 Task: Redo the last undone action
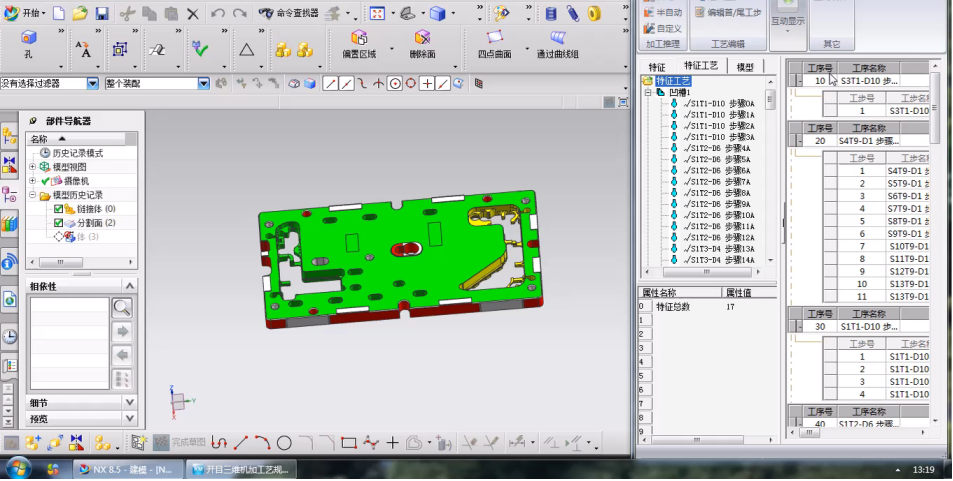240,13
